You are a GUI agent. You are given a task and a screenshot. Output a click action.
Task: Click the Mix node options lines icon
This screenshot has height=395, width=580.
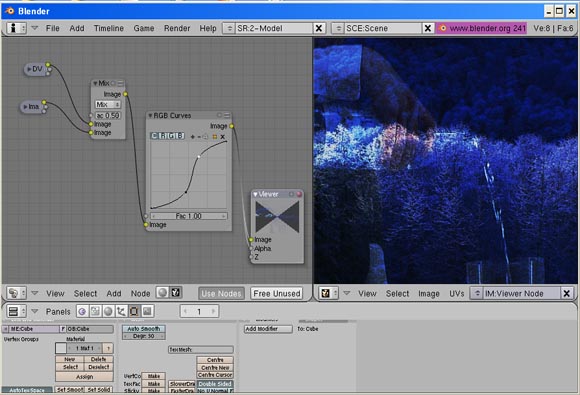pos(120,83)
